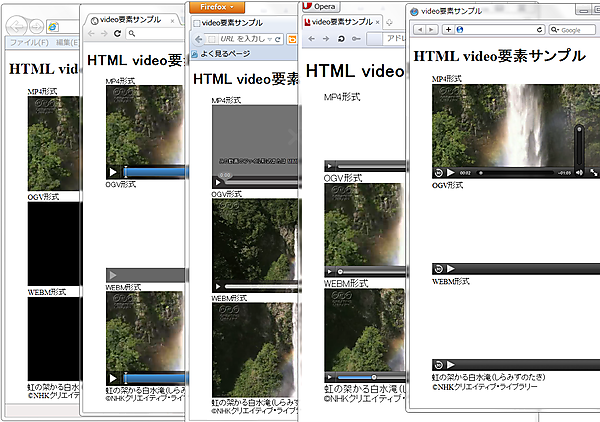Play the MP4 video in Opera window
600x422 pixels.
pyautogui.click(x=329, y=166)
